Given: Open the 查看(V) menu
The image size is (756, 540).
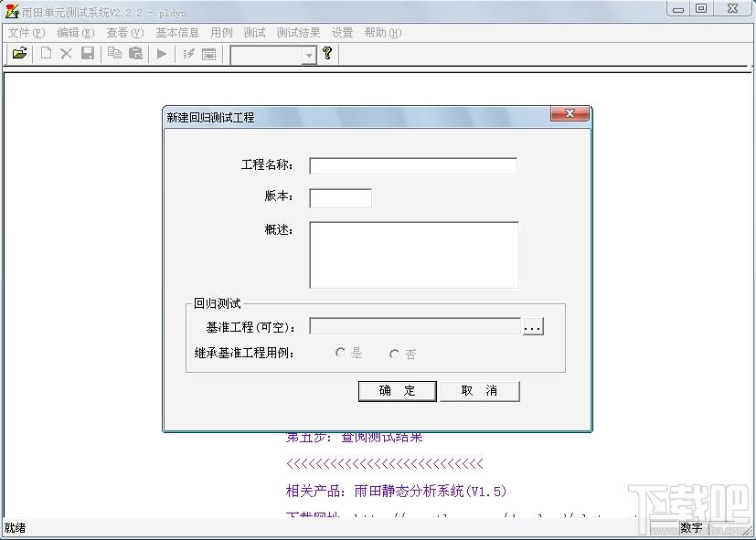Looking at the screenshot, I should pos(125,33).
